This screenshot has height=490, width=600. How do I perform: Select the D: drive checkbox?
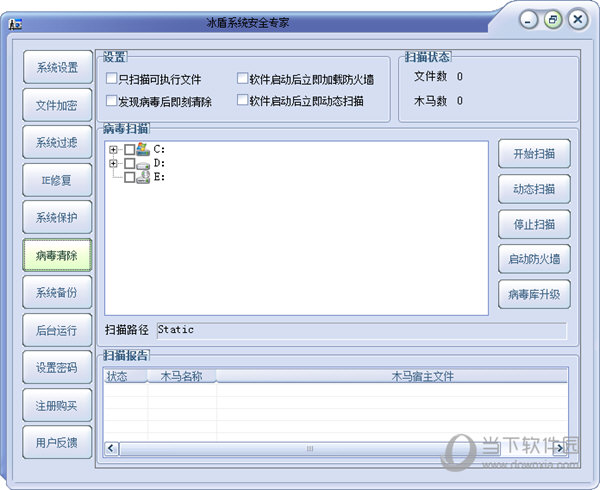129,163
